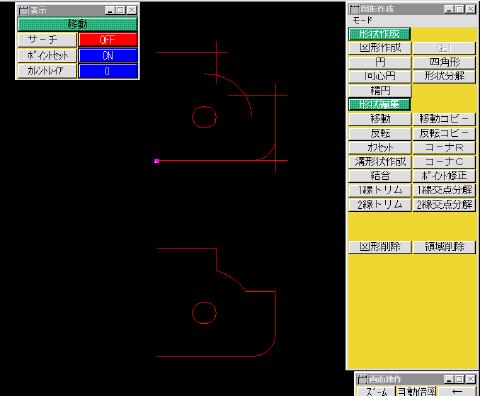The image size is (480, 396).
Task: Activate the 移動 move command in editing panel
Action: (380, 119)
